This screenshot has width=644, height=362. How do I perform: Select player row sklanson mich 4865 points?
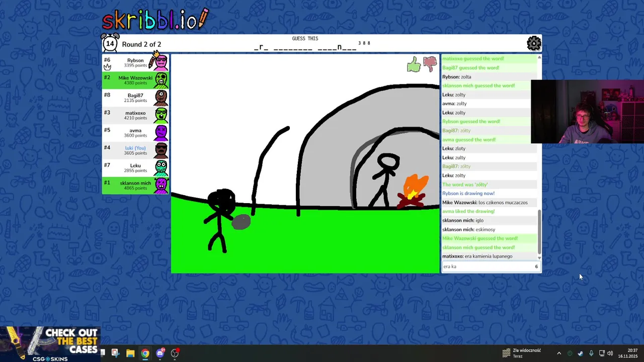pos(135,186)
